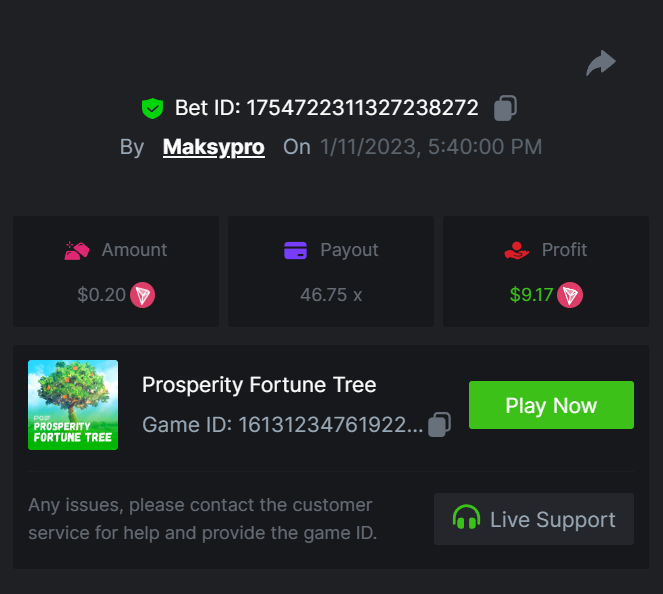Click the Prosperity Fortune Tree title
Screen dimensions: 663x594
(x=259, y=384)
